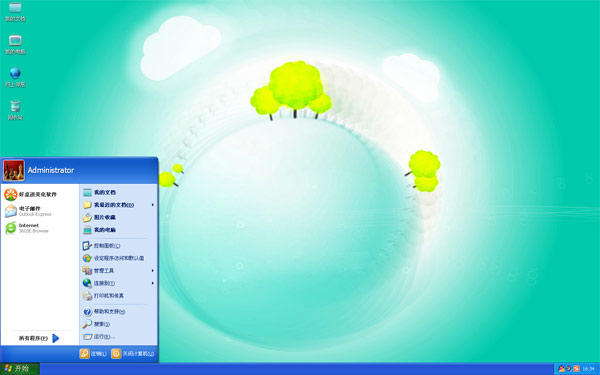
Task: Click the 开始 Start button
Action: [x=20, y=369]
